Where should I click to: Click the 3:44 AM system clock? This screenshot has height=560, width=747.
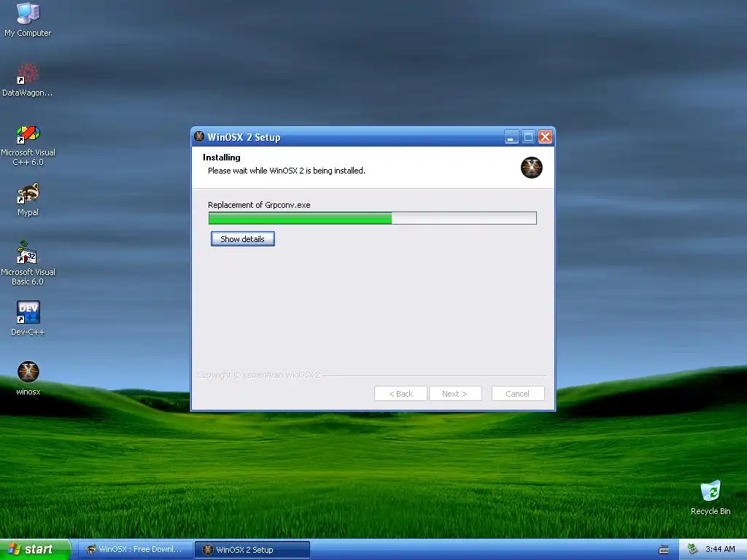(720, 549)
